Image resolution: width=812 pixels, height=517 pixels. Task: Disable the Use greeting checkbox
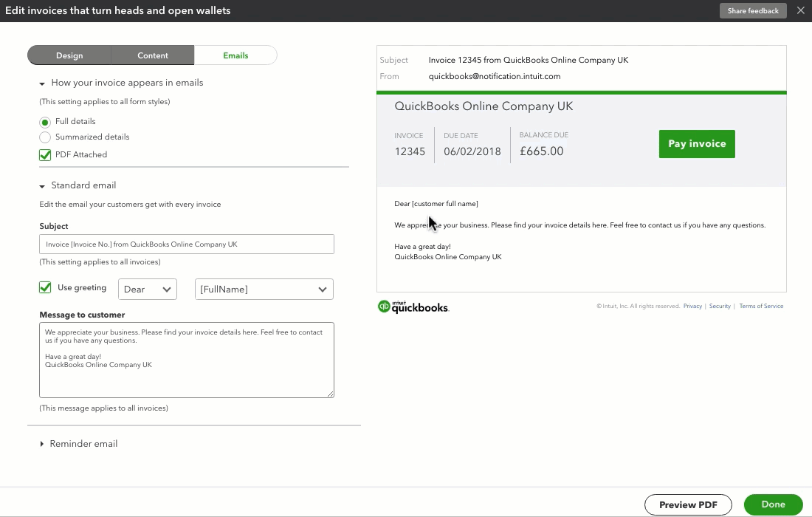click(x=45, y=287)
